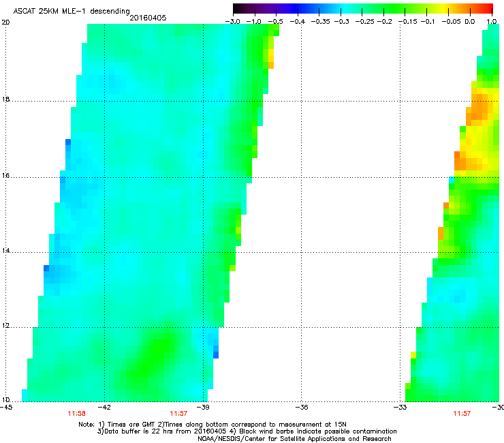
Task: Click the 20160405 date label
Action: [148, 18]
